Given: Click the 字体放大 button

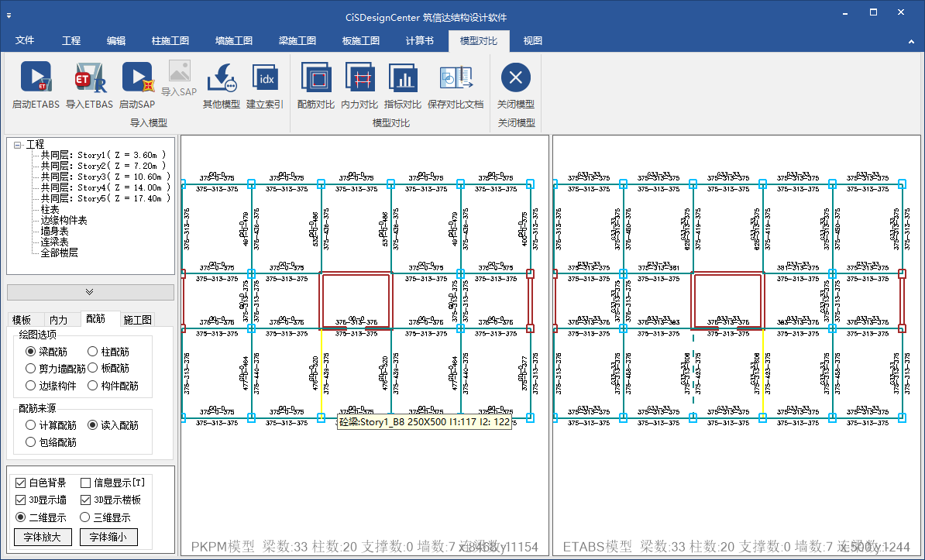Looking at the screenshot, I should (x=43, y=537).
